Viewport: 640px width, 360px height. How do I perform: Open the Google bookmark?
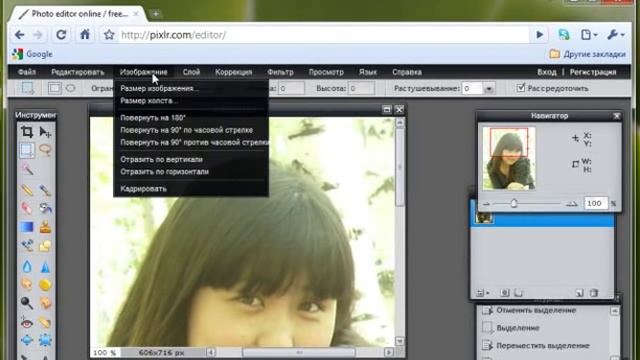point(33,54)
